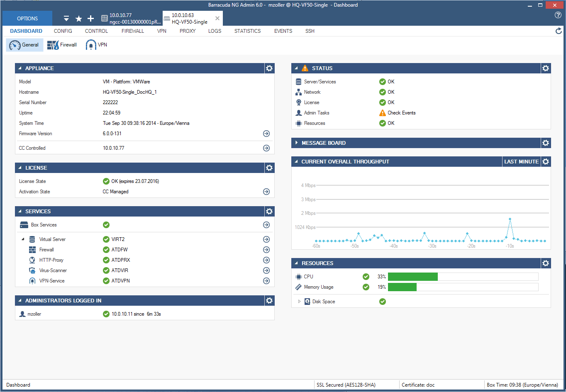Click the LAST MINUTE throughput button
Image resolution: width=566 pixels, height=392 pixels.
coord(521,162)
